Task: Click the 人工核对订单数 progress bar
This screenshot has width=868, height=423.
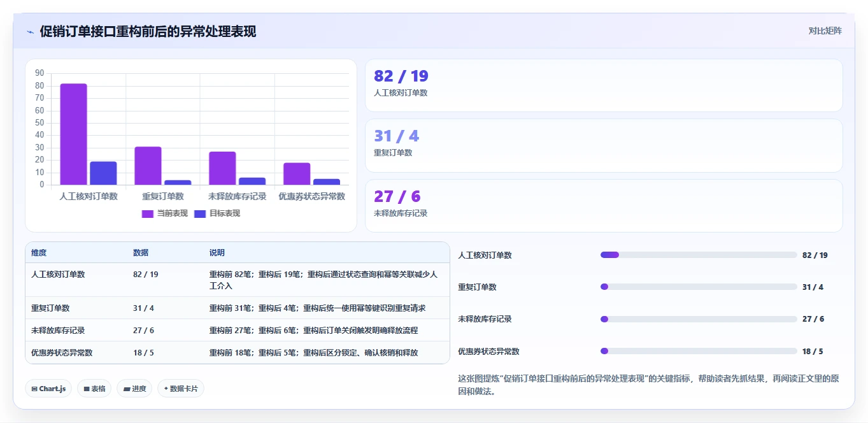Action: (699, 255)
